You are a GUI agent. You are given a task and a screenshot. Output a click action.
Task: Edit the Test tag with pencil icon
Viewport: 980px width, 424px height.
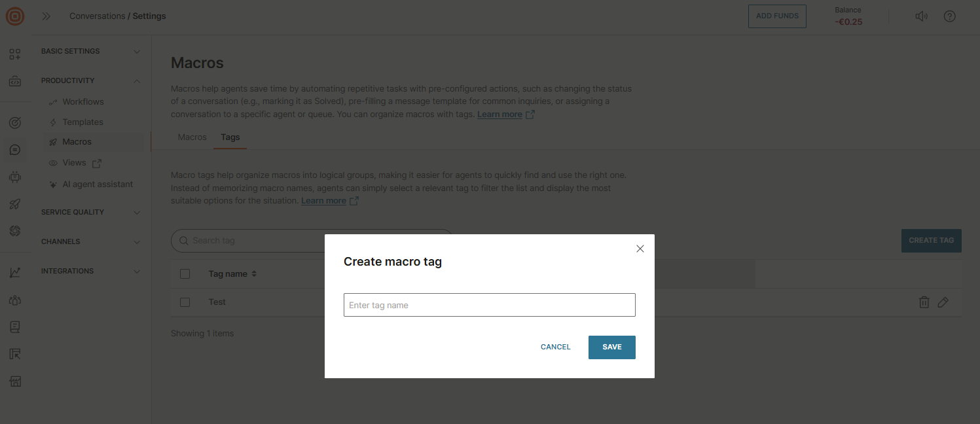click(x=943, y=302)
